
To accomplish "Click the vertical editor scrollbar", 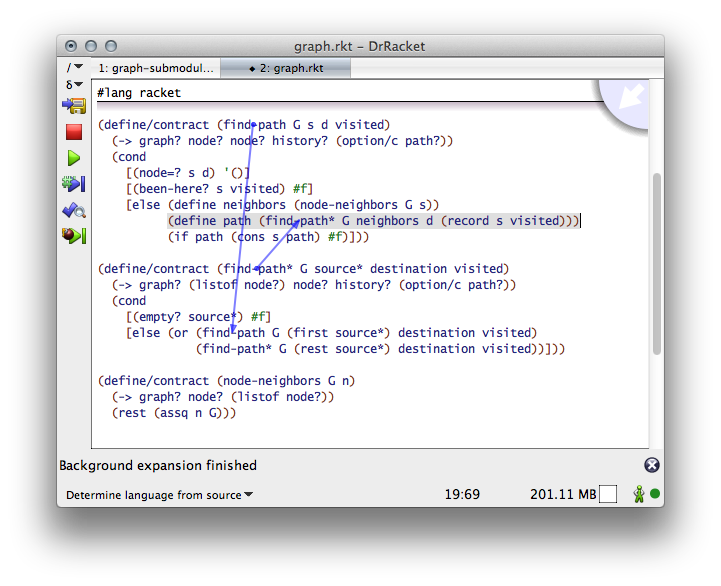I will click(656, 260).
